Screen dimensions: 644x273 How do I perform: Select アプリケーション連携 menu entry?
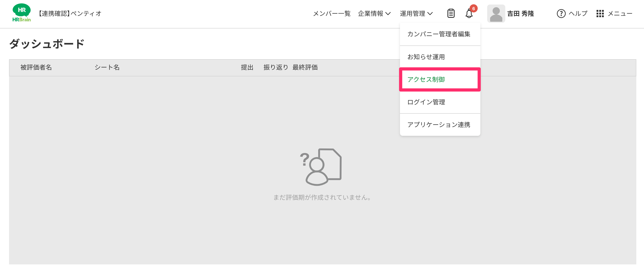click(x=440, y=125)
